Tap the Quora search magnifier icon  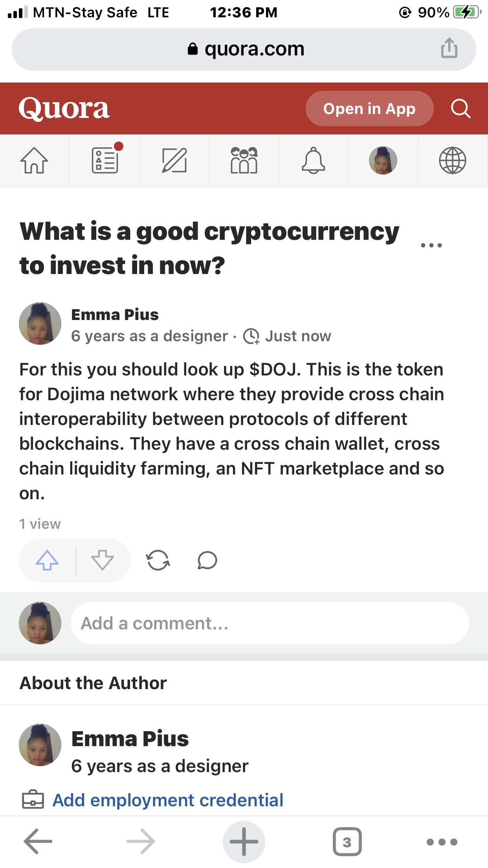coord(460,108)
